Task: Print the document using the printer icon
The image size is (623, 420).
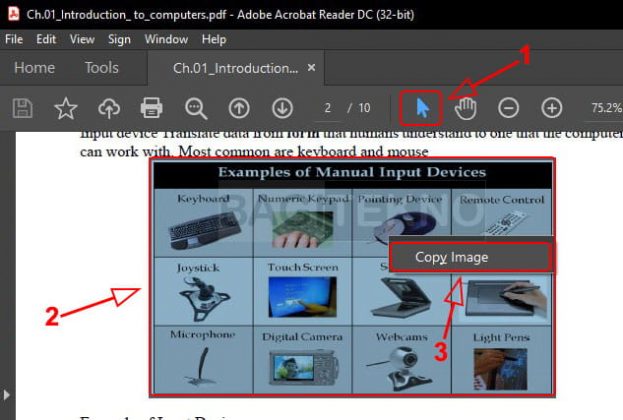Action: [x=151, y=107]
